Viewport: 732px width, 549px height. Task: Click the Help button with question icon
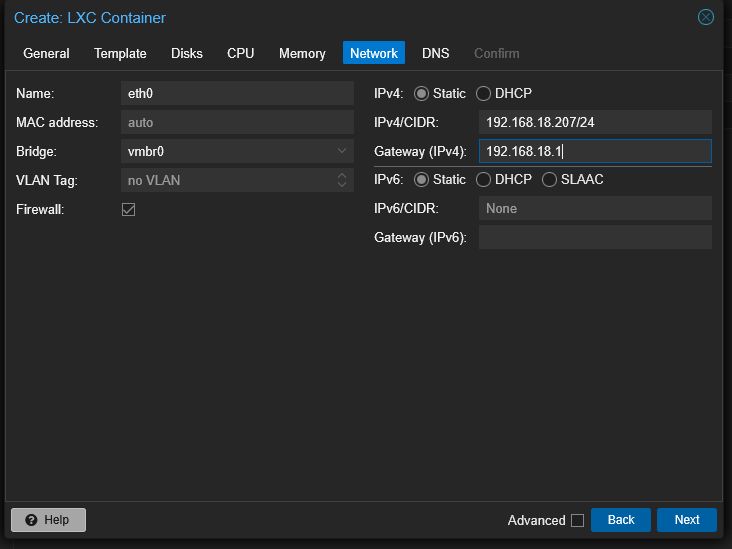[49, 520]
